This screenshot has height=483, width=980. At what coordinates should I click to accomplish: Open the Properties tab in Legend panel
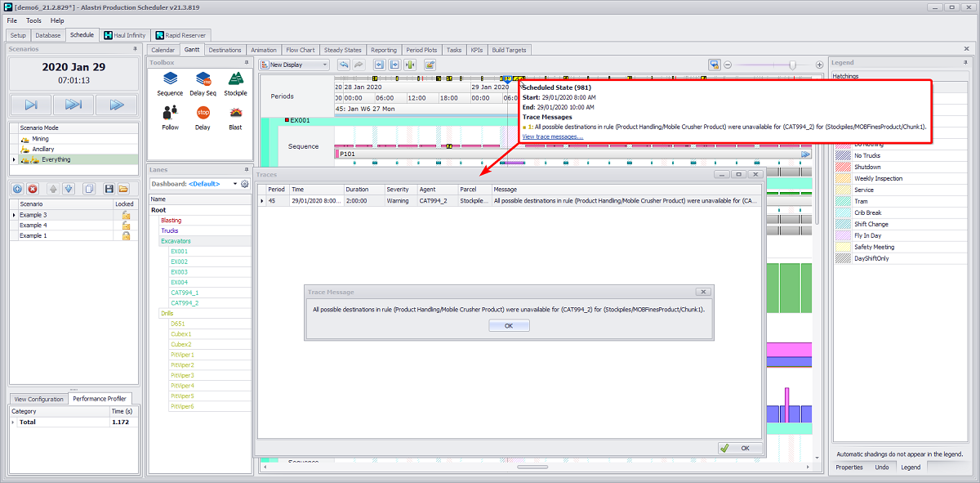pyautogui.click(x=849, y=467)
